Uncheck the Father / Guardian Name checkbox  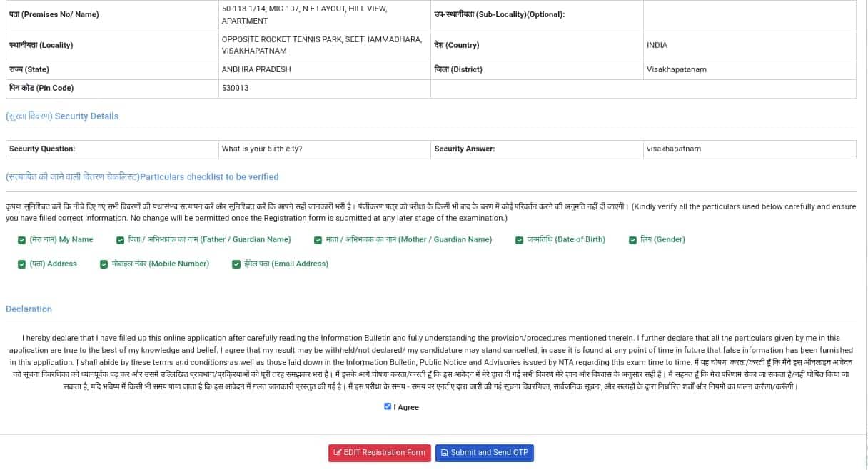[x=121, y=240]
